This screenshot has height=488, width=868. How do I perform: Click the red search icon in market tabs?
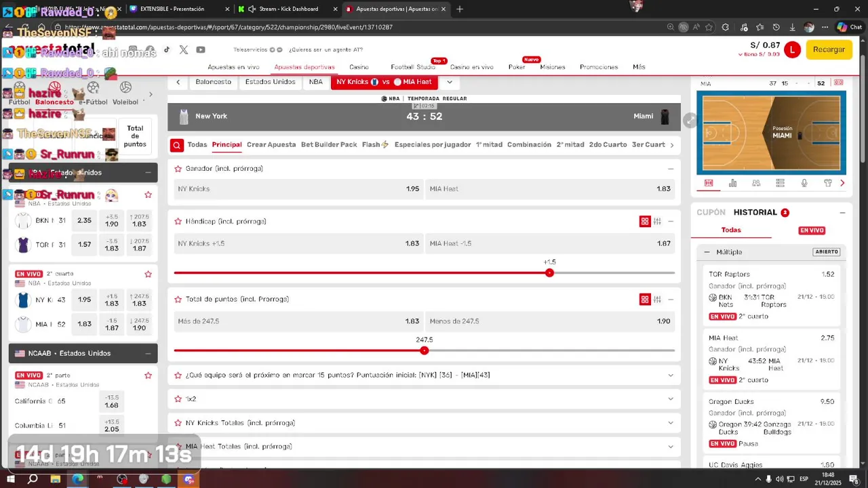pyautogui.click(x=176, y=145)
